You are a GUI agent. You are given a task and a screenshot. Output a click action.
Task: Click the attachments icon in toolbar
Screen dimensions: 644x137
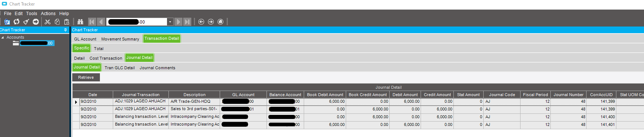point(7,22)
